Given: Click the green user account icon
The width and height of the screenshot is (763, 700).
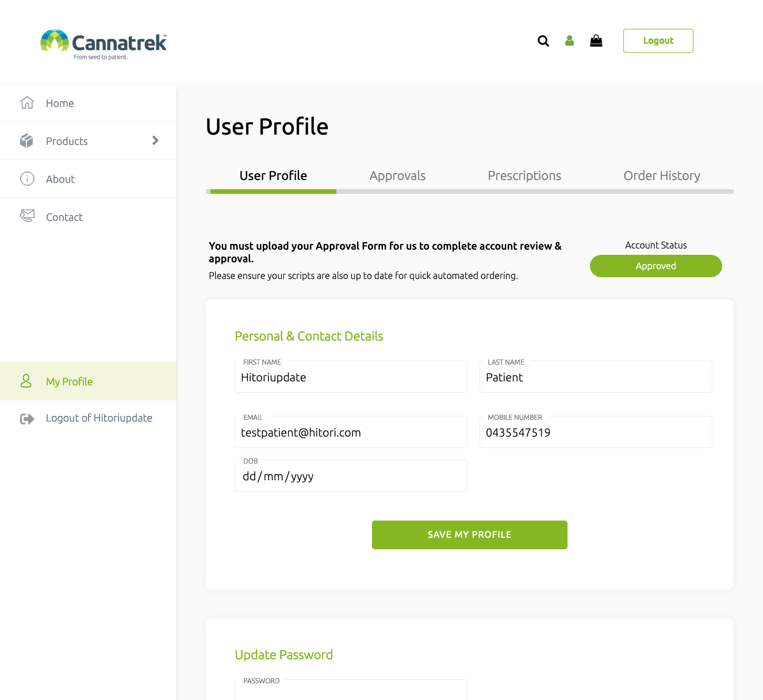Looking at the screenshot, I should pyautogui.click(x=570, y=41).
